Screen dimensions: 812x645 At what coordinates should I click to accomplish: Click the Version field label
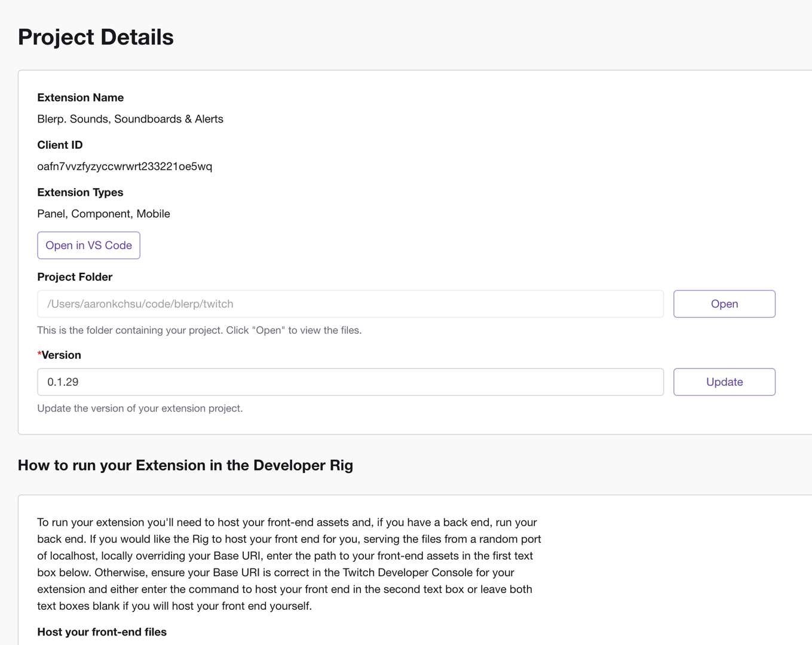point(62,355)
